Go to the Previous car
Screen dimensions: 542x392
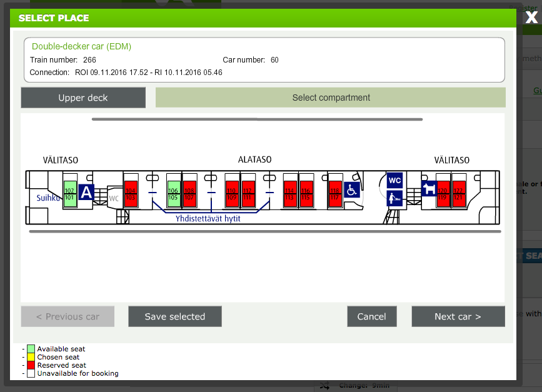[68, 316]
